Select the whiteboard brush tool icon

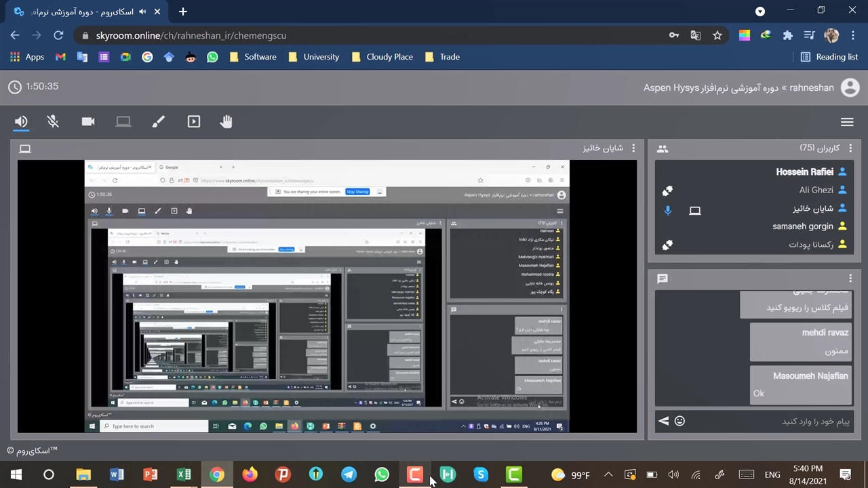coord(158,122)
